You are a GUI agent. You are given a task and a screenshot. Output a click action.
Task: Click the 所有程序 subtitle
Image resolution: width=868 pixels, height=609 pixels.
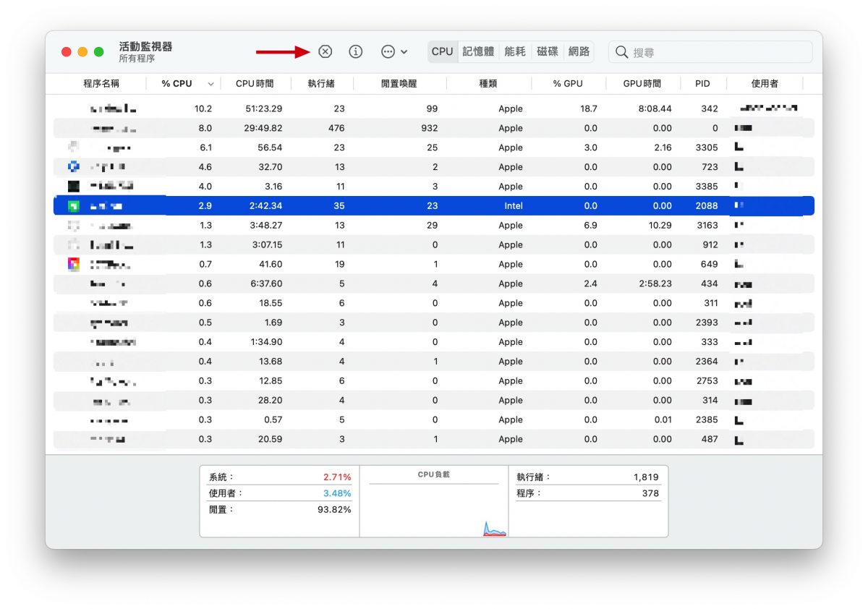click(x=137, y=59)
